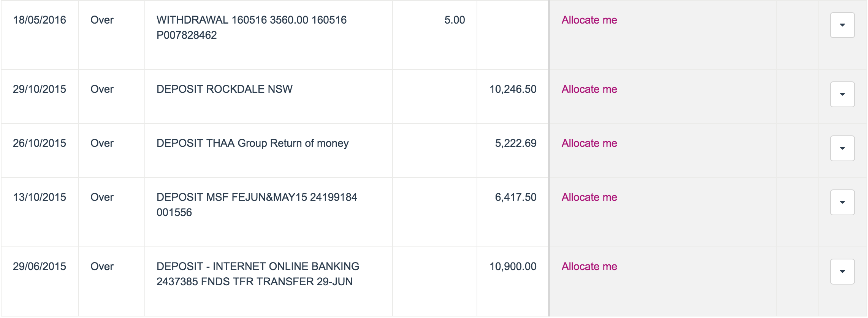
Task: Click Allocate me for the 10,900.00 deposit
Action: click(x=589, y=266)
